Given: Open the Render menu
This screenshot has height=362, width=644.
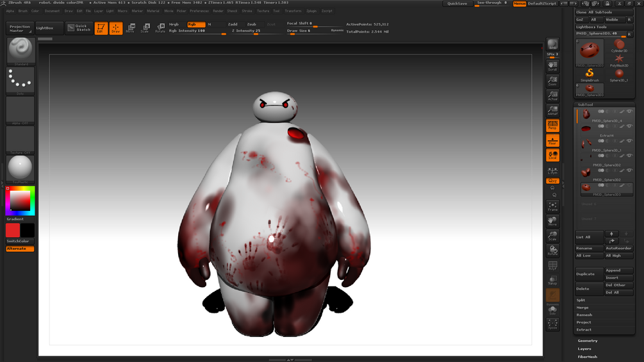Looking at the screenshot, I should tap(218, 11).
